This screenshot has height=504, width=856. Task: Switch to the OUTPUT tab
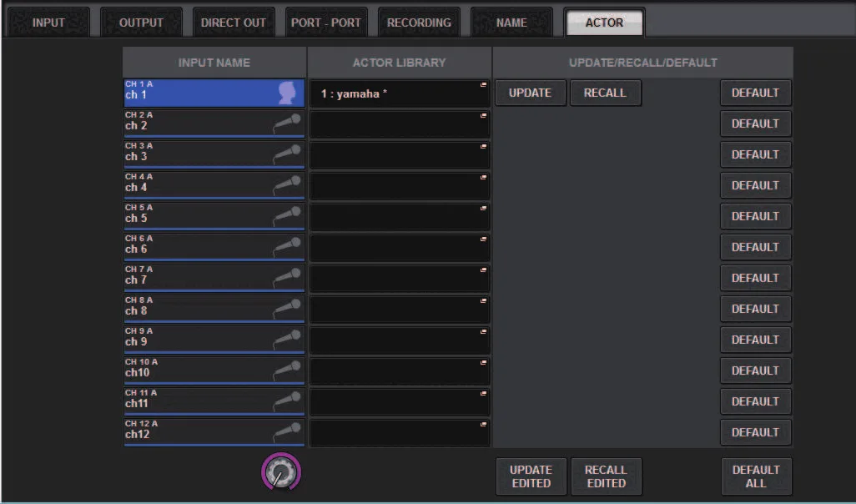141,23
